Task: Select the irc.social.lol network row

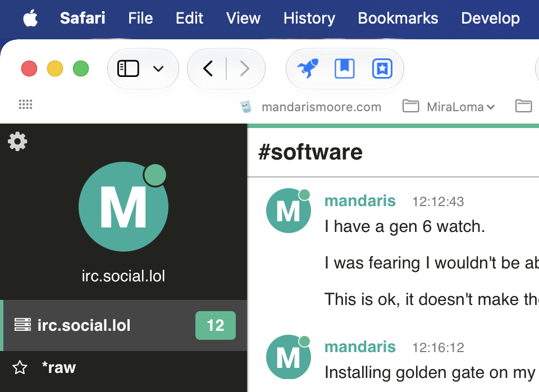Action: [124, 325]
